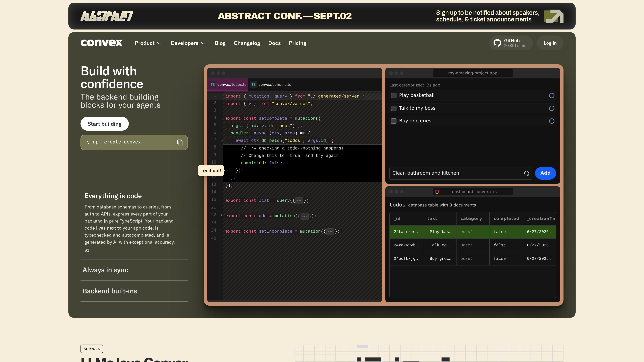Screen dimensions: 644x362
Task: Check the Play basketball checkbox
Action: click(394, 95)
